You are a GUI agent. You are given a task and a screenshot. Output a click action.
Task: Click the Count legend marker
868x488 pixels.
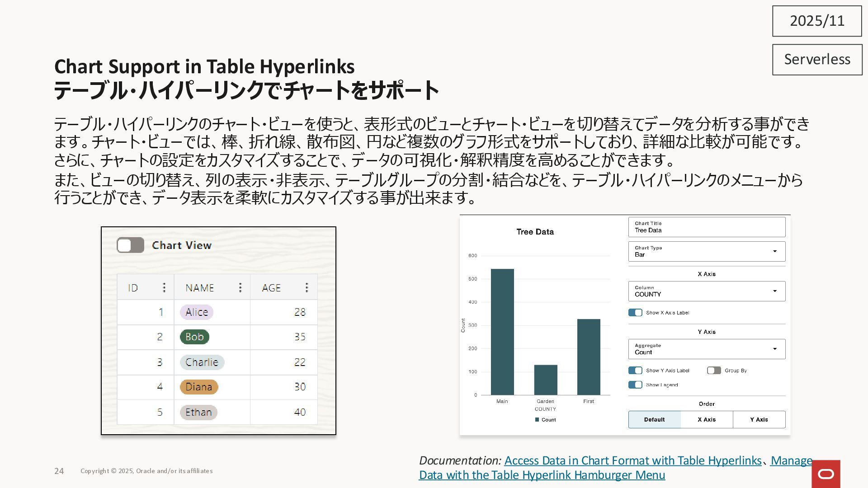(537, 420)
